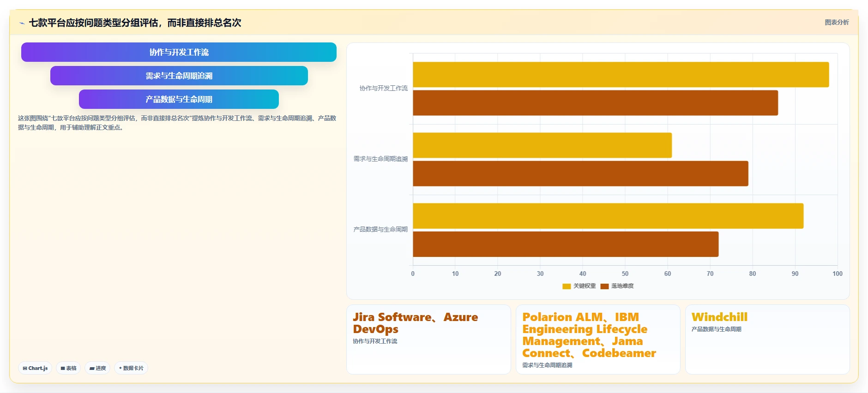The height and width of the screenshot is (393, 868).
Task: Click the x-axis tick label 0
Action: coord(413,274)
